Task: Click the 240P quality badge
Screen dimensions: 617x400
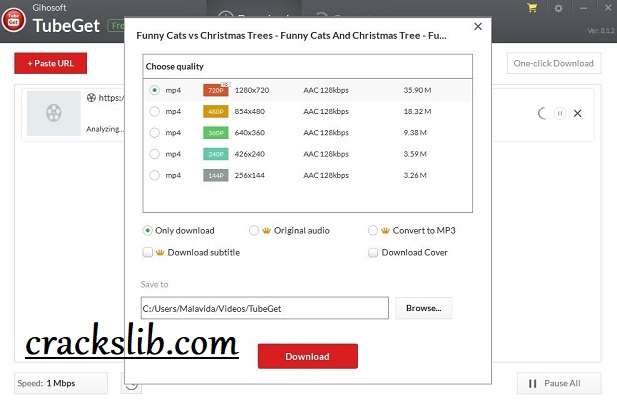Action: tap(216, 154)
